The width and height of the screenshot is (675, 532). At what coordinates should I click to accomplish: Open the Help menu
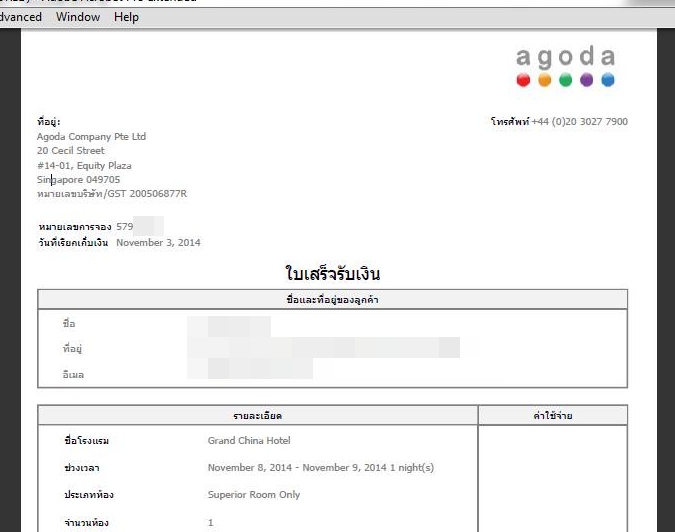click(126, 17)
